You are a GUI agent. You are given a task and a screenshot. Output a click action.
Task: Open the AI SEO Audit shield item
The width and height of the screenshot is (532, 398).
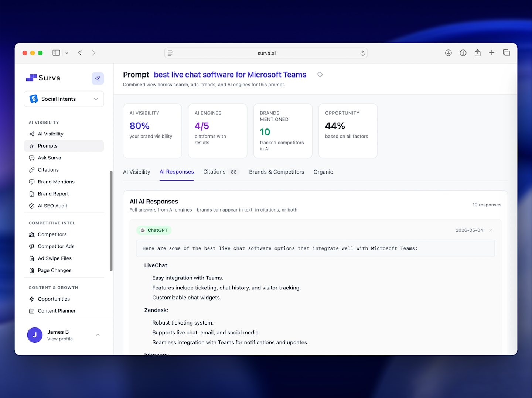point(64,206)
